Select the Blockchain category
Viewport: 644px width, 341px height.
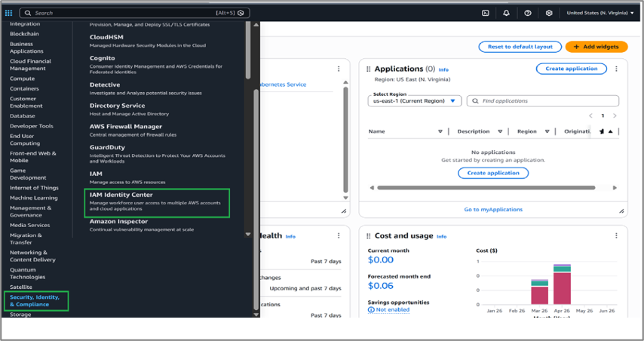(x=24, y=34)
